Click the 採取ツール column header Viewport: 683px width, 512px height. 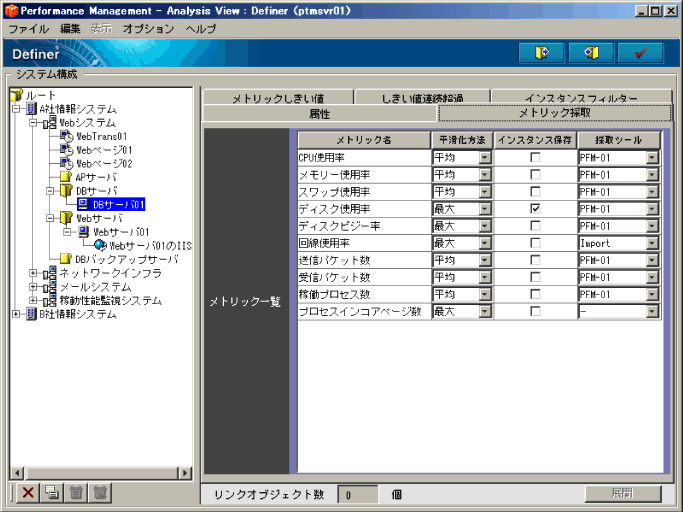(619, 140)
